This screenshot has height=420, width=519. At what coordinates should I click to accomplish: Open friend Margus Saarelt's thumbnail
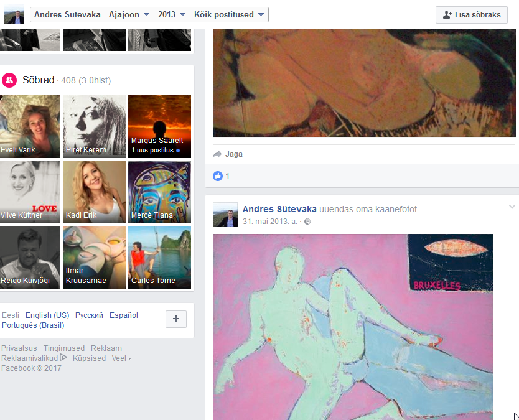pyautogui.click(x=159, y=126)
